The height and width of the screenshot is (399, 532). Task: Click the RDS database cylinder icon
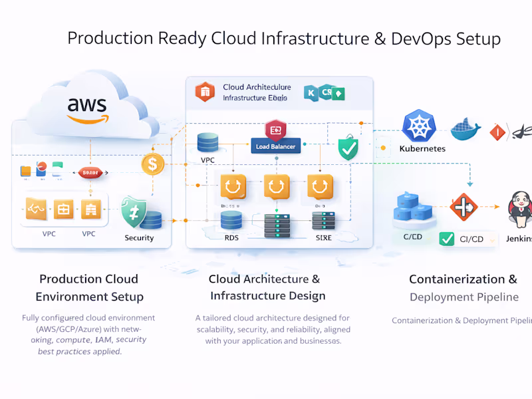(231, 219)
